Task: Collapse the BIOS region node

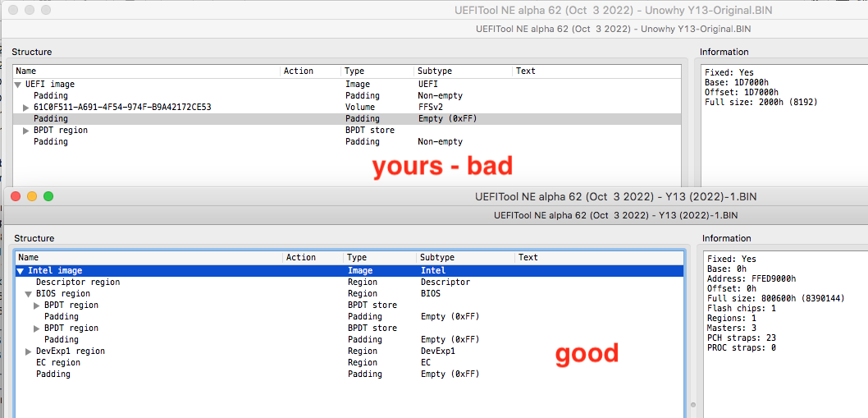Action: pyautogui.click(x=28, y=294)
